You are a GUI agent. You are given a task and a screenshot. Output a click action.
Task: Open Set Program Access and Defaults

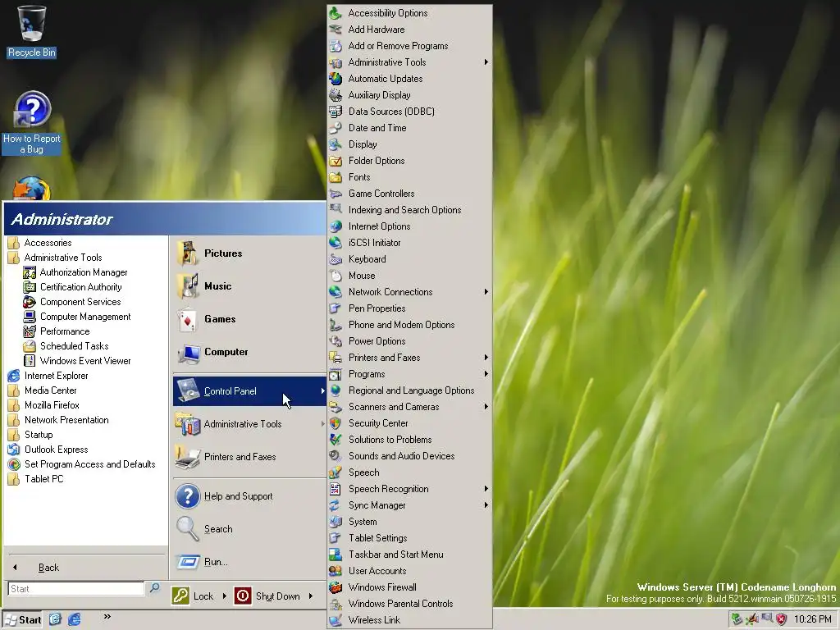pos(85,464)
